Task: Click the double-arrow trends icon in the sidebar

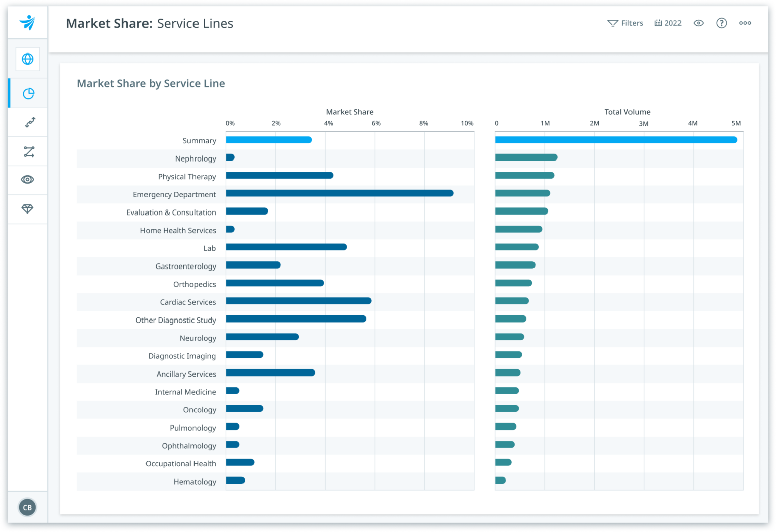Action: tap(29, 122)
